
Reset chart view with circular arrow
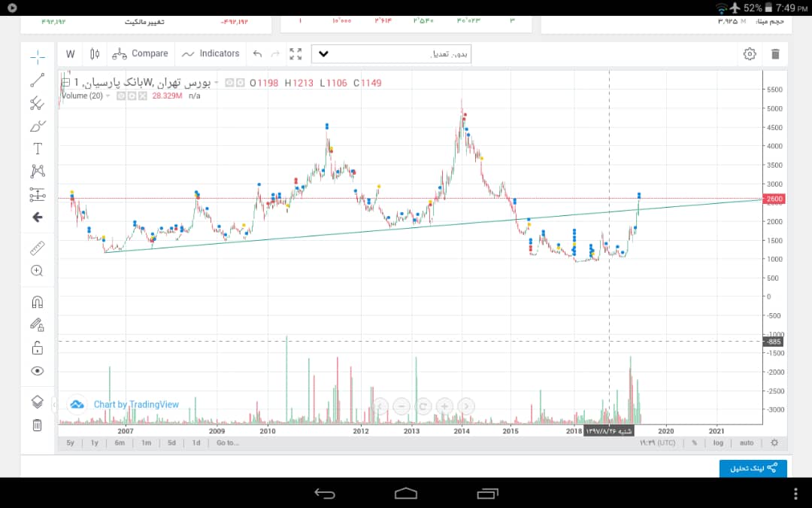click(423, 406)
